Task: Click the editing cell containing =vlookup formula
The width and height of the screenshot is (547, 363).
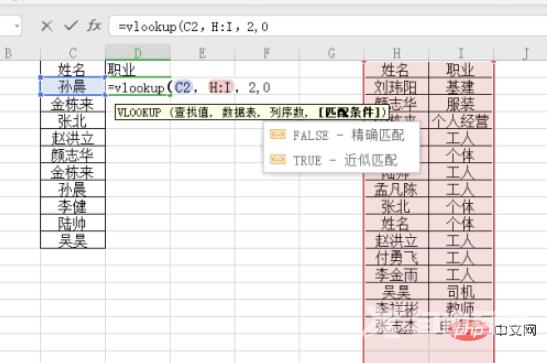Action: pyautogui.click(x=138, y=87)
